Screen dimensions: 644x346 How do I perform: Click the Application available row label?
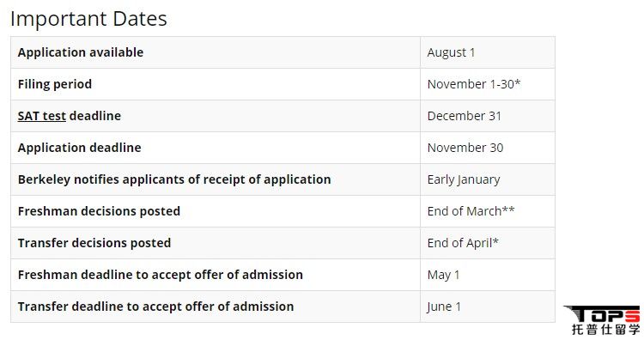tap(81, 52)
